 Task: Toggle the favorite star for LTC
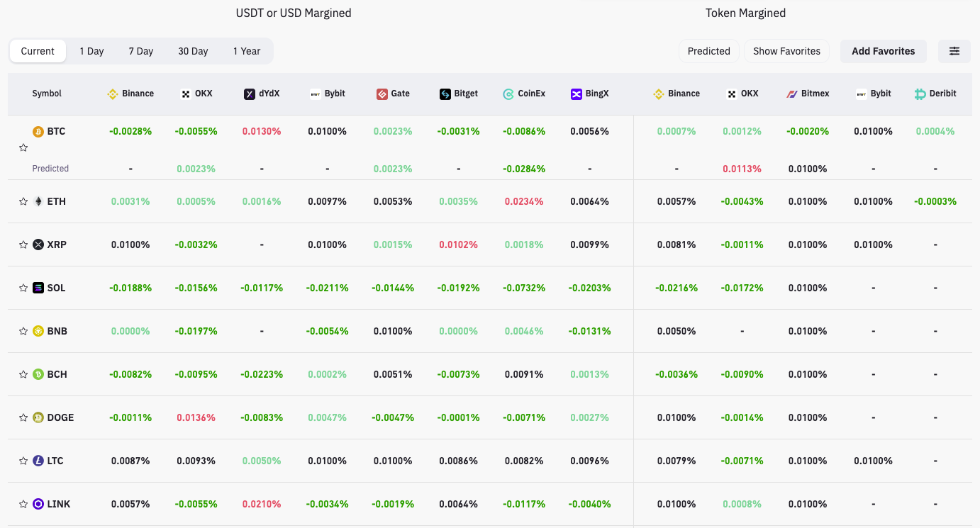23,461
